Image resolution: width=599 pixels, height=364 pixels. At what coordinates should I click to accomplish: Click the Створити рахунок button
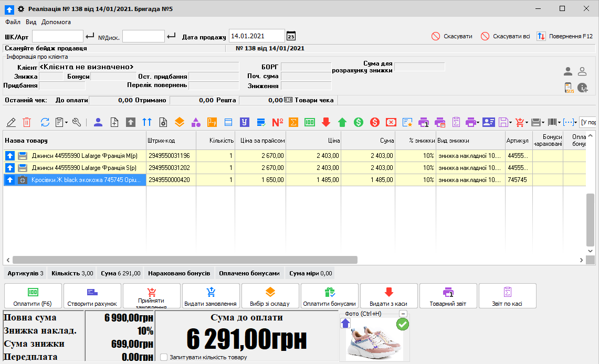[x=92, y=296]
